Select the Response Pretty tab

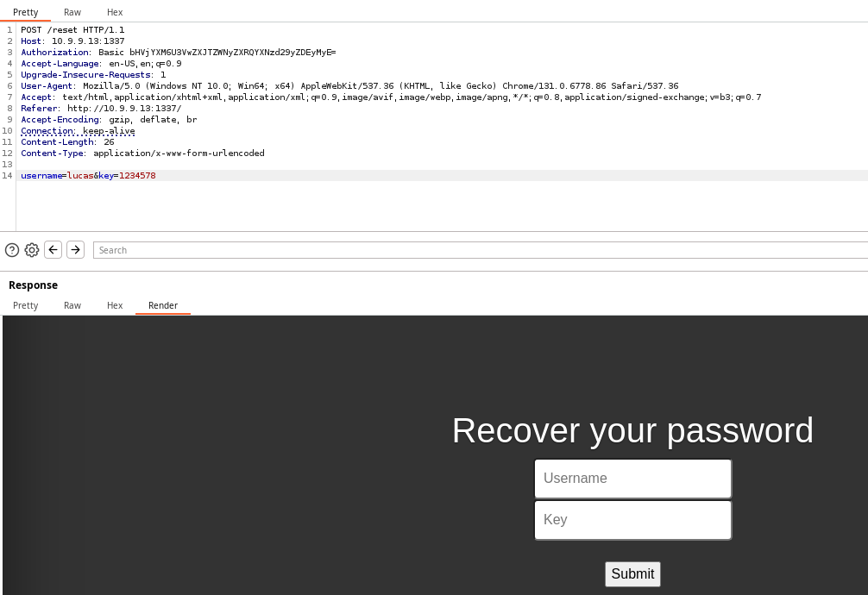coord(26,305)
